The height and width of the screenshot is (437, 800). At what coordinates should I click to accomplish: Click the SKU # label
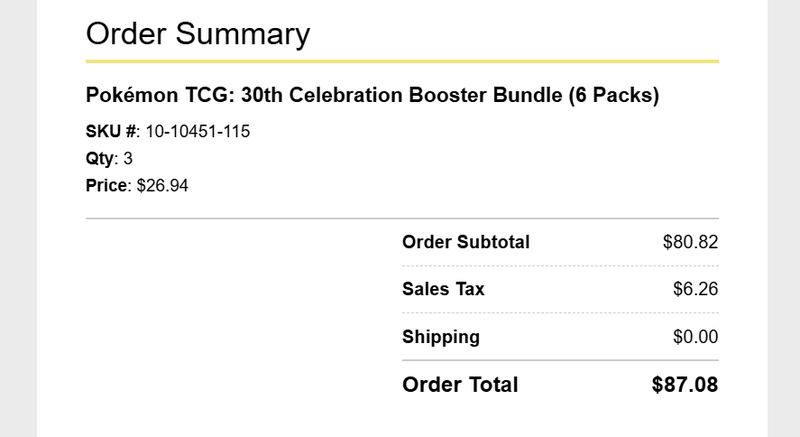tap(112, 132)
